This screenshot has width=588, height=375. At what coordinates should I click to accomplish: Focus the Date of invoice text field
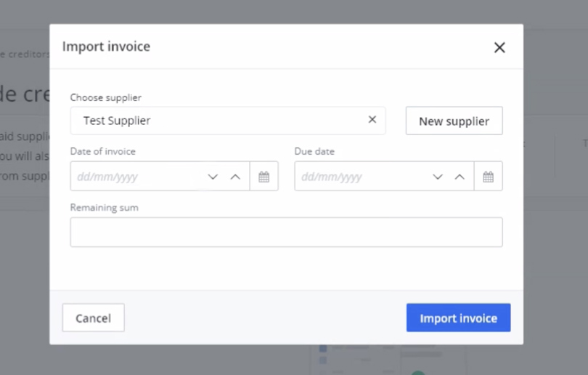(x=134, y=177)
